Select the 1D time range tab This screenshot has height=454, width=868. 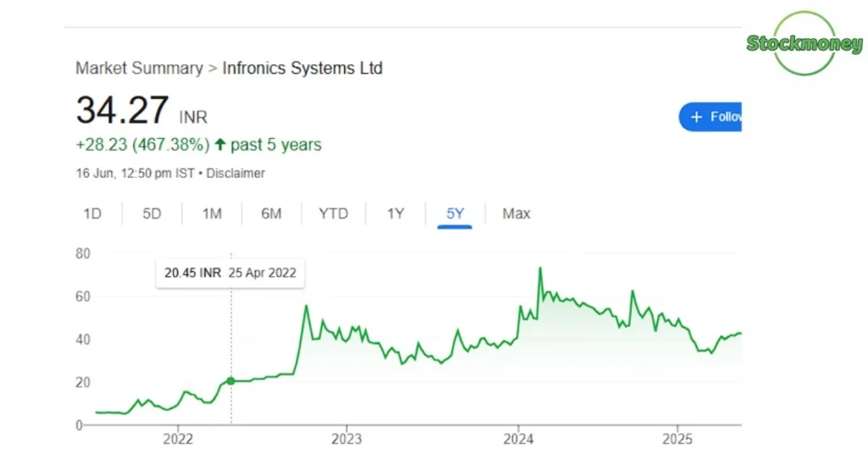92,213
